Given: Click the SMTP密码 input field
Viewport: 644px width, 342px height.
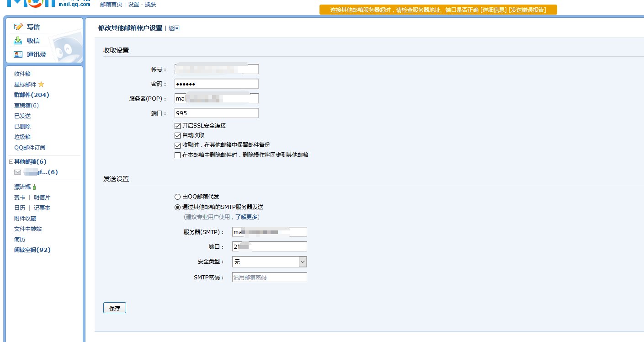Looking at the screenshot, I should (x=269, y=277).
